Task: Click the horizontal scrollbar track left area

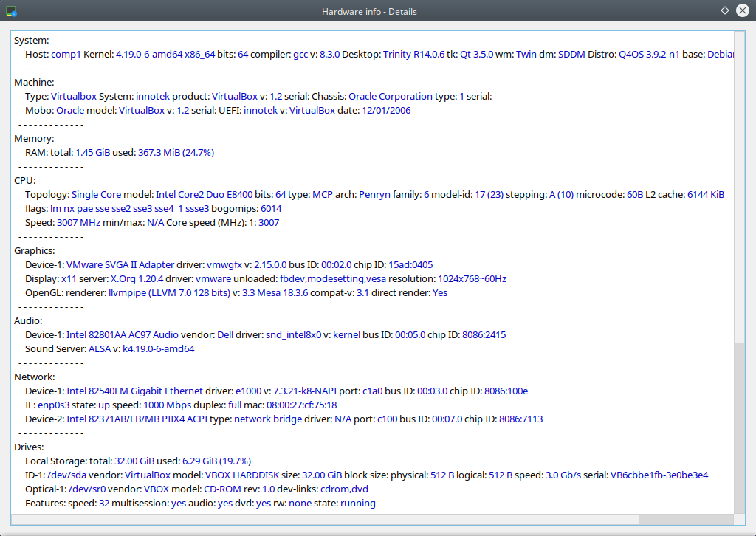Action: (x=325, y=520)
